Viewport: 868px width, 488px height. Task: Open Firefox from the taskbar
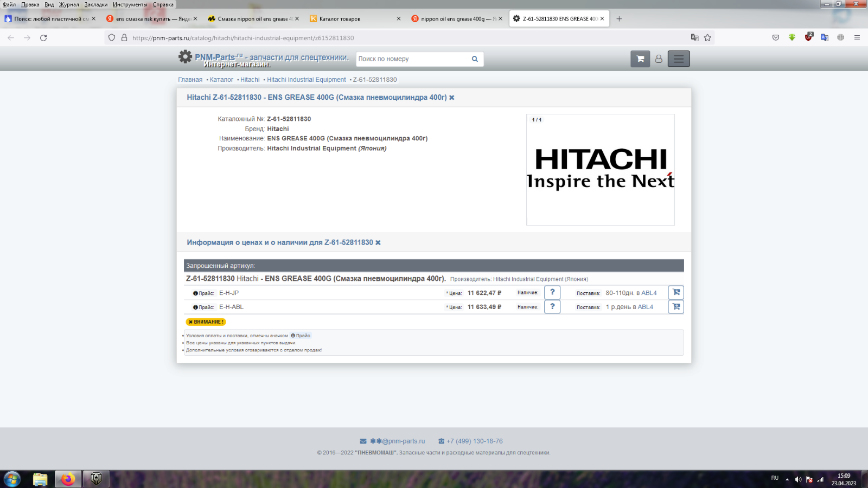(x=68, y=479)
